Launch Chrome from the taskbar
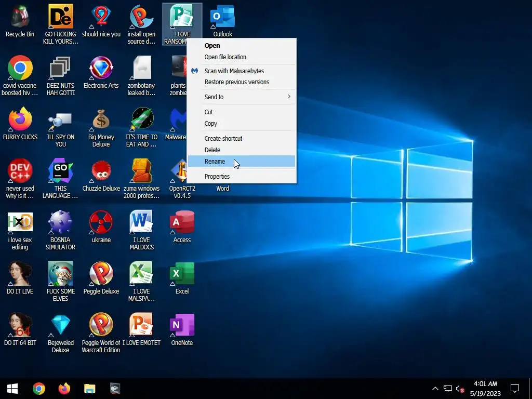The image size is (532, 399). pyautogui.click(x=38, y=389)
